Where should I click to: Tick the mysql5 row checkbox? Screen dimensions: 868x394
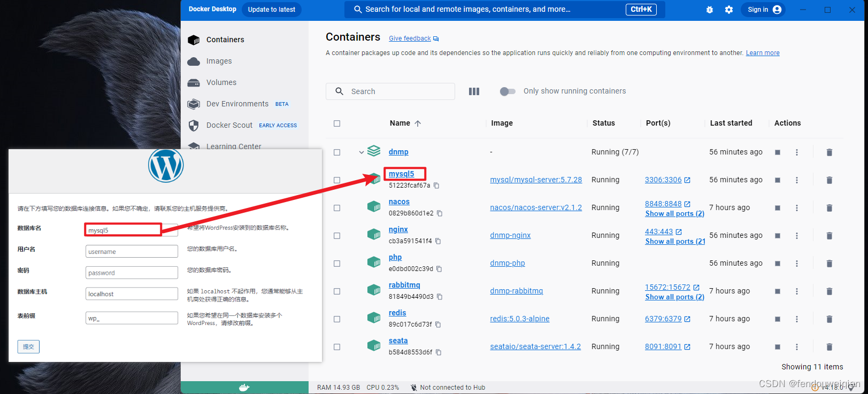pos(337,180)
